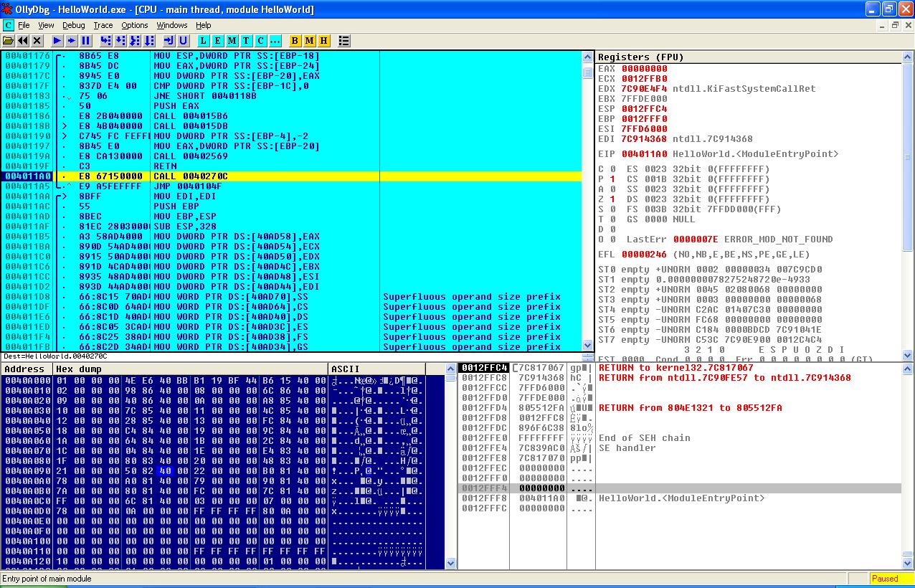This screenshot has height=588, width=915.
Task: Select highlighted CALL 0040270C instruction line
Action: pos(292,176)
